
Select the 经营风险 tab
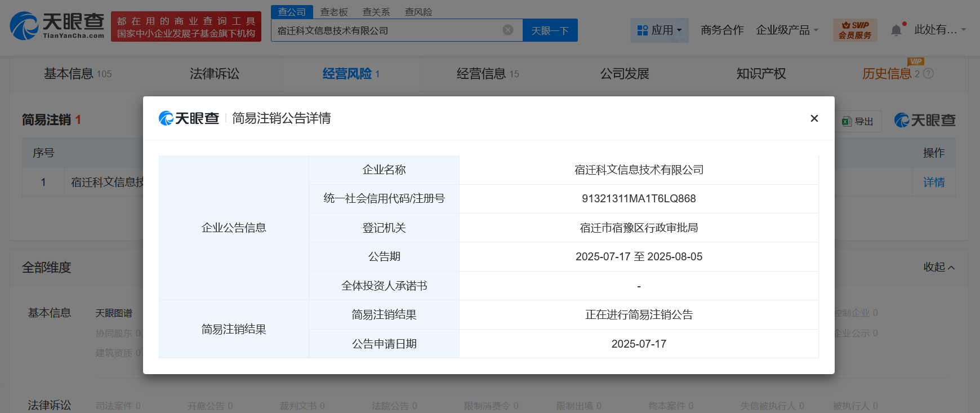[351, 74]
